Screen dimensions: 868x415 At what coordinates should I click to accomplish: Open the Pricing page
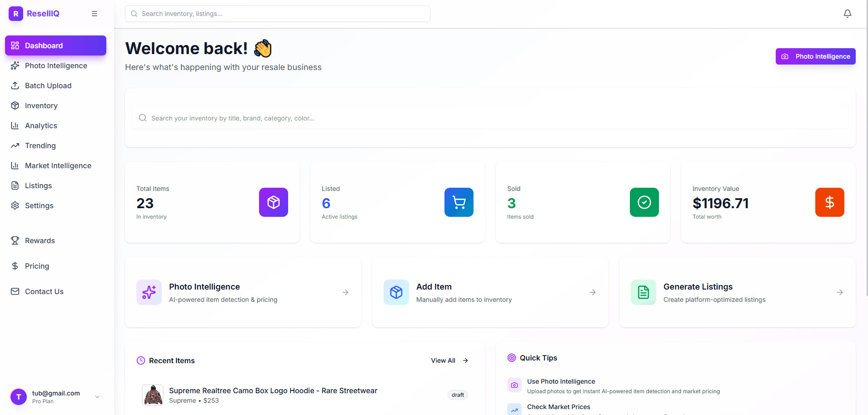point(37,266)
